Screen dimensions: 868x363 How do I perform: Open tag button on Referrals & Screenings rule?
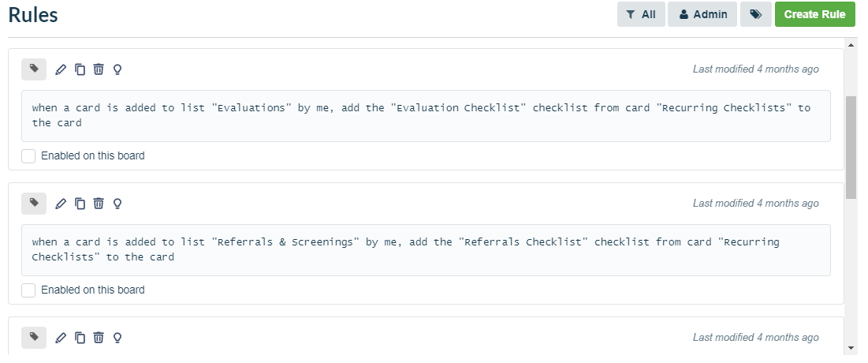34,204
